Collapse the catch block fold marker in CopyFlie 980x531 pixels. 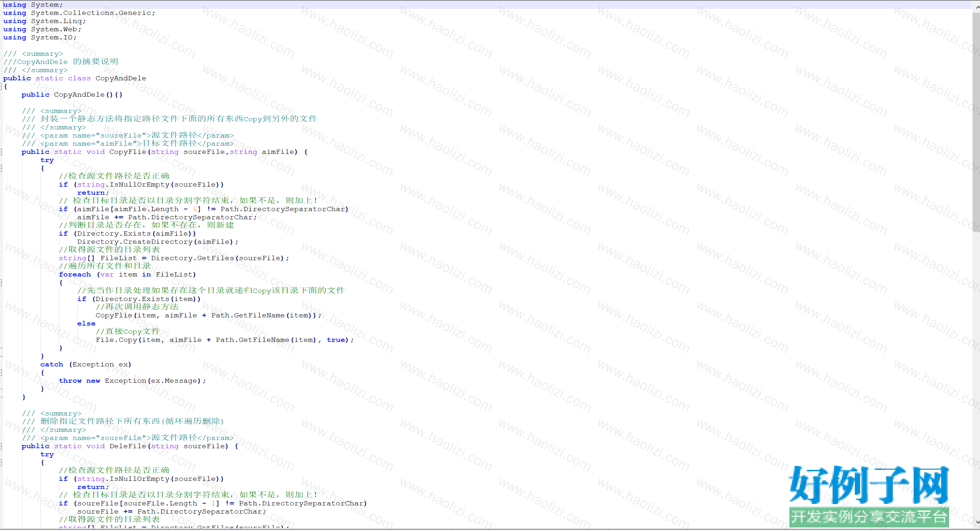point(1,372)
